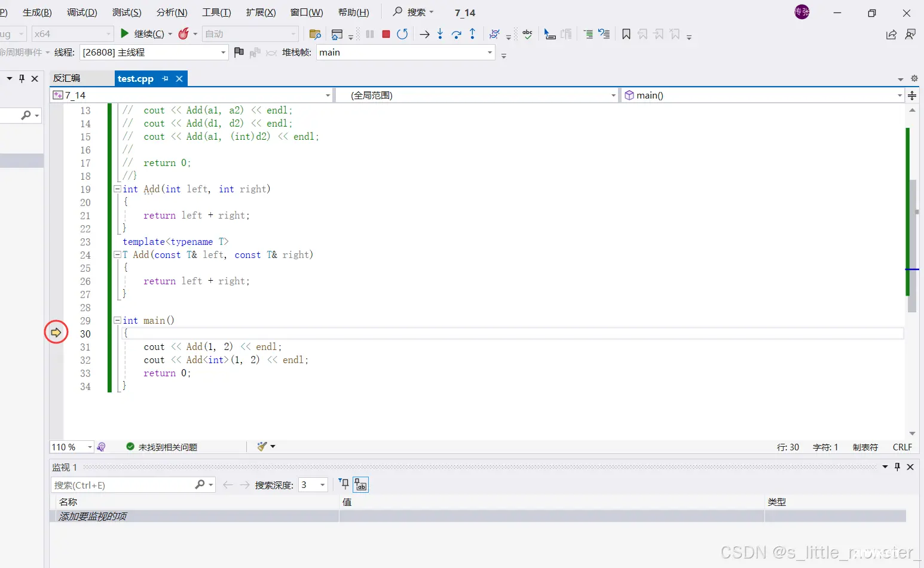The image size is (924, 568).
Task: Open the purple account avatar
Action: 802,12
